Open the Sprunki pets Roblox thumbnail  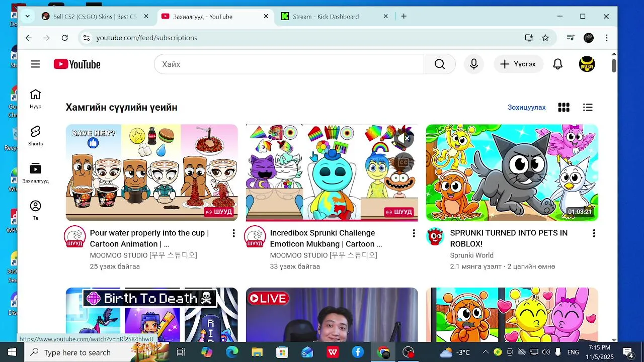512,172
